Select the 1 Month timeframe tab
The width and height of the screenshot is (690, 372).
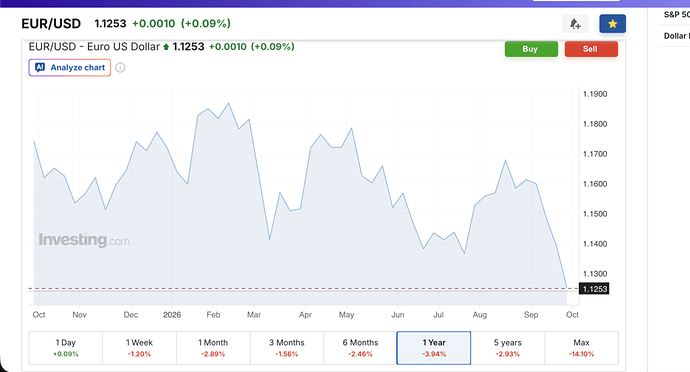click(213, 348)
